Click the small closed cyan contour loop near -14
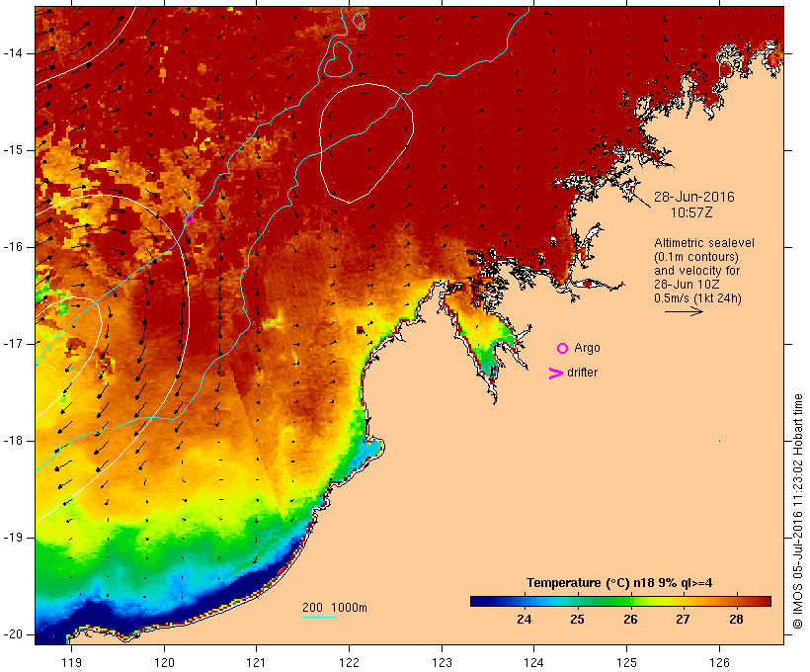The width and height of the screenshot is (810, 672). coord(338,59)
